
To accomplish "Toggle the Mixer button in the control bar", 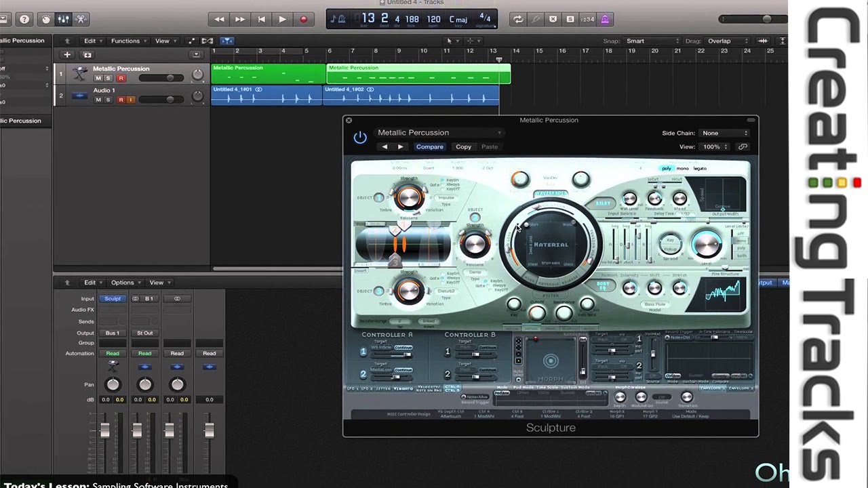I will click(63, 20).
